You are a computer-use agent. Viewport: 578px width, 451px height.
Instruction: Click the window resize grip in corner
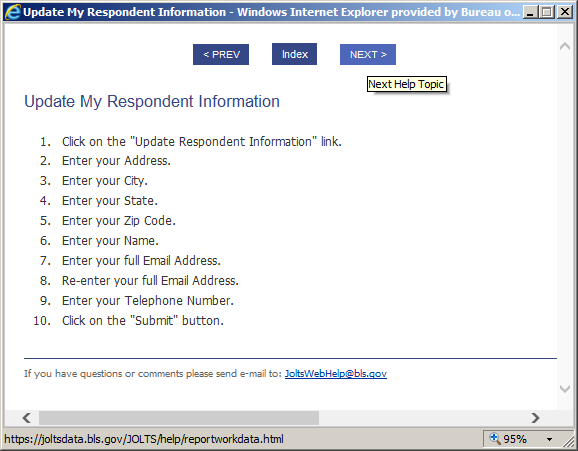click(x=569, y=441)
